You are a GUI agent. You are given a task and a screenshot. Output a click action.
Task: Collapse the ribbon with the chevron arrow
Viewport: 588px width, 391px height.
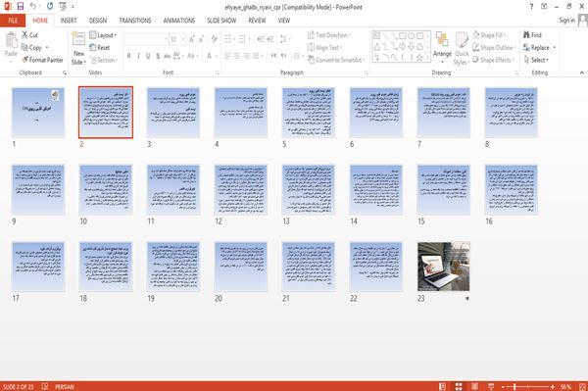click(x=582, y=73)
